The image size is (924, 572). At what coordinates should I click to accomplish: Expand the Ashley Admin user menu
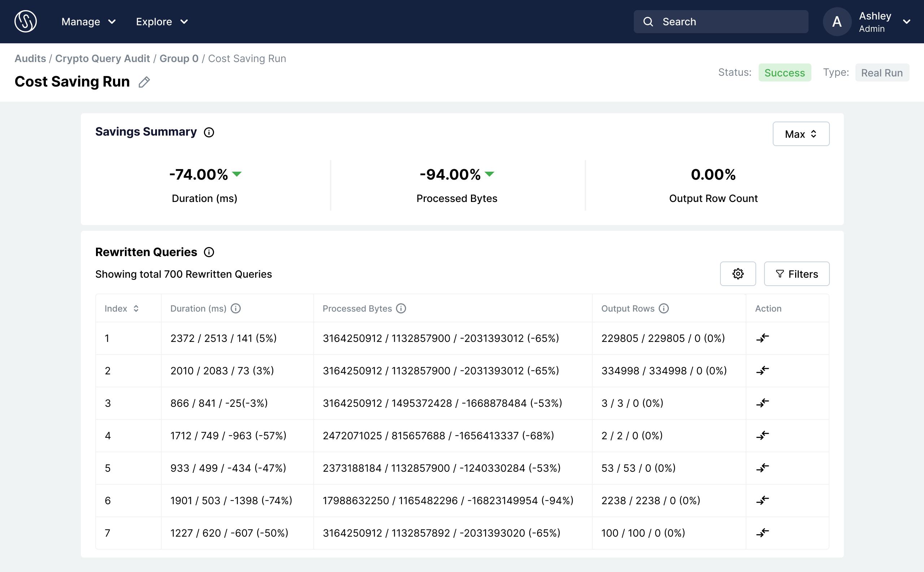tap(906, 22)
